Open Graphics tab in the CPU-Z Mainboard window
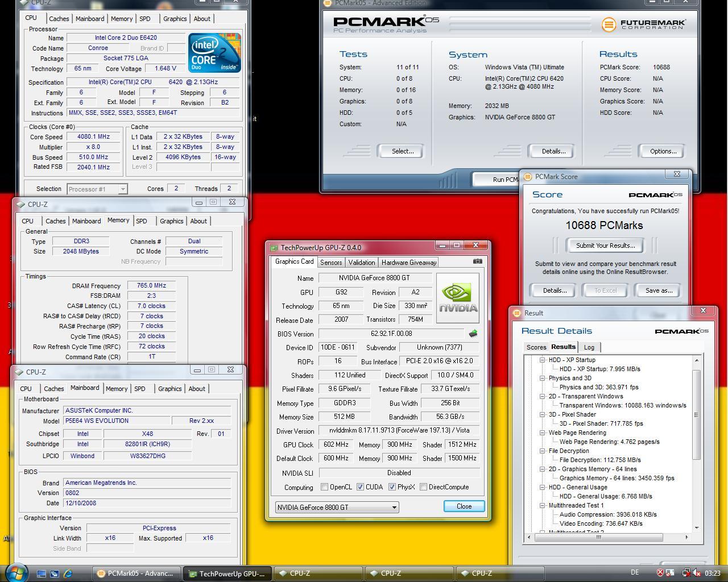Screen dimensions: 728x582 point(169,389)
